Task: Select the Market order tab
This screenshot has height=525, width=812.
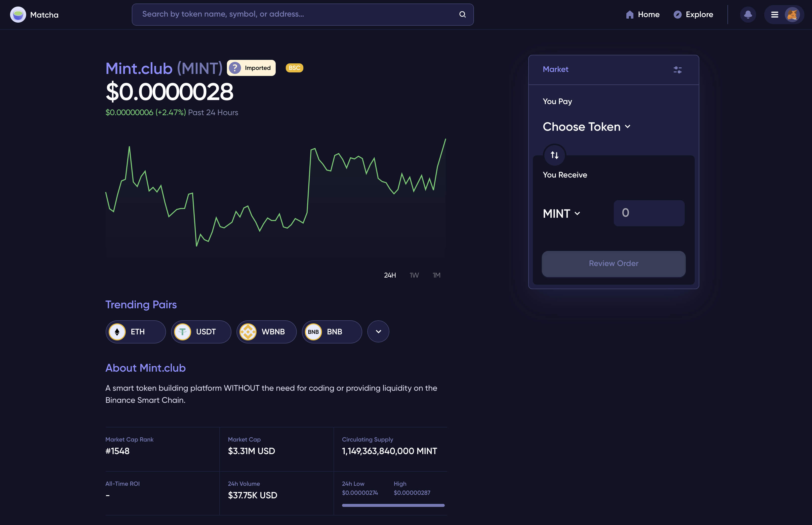Action: tap(555, 69)
